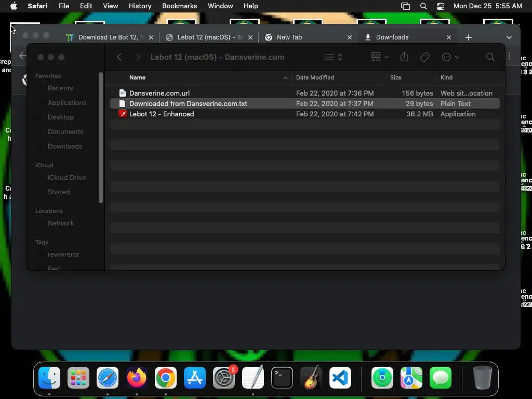Open the Action ellipsis dropdown menu
This screenshot has height=399, width=532.
pos(450,57)
